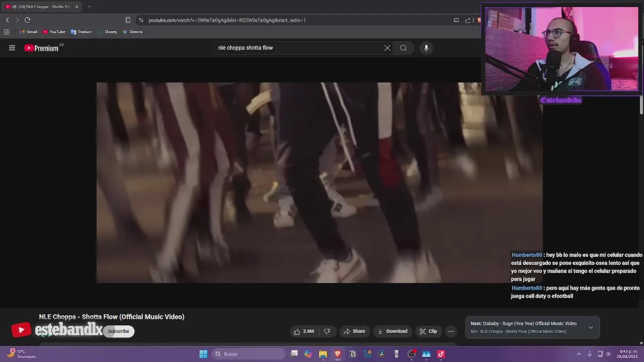Viewport: 644px width, 362px height.
Task: Open the browser share icon in address bar
Action: coord(468,20)
